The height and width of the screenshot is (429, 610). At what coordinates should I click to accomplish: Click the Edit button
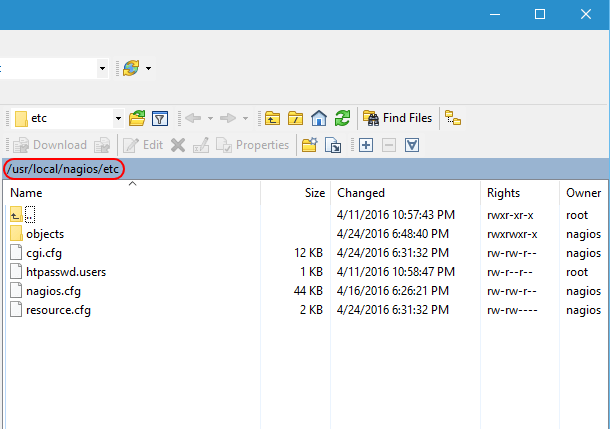click(x=143, y=145)
